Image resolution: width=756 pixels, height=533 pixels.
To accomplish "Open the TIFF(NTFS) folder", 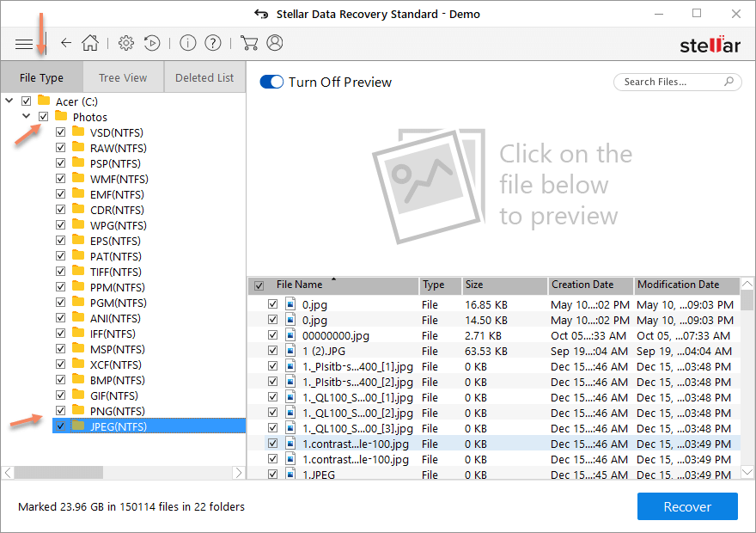I will 116,272.
